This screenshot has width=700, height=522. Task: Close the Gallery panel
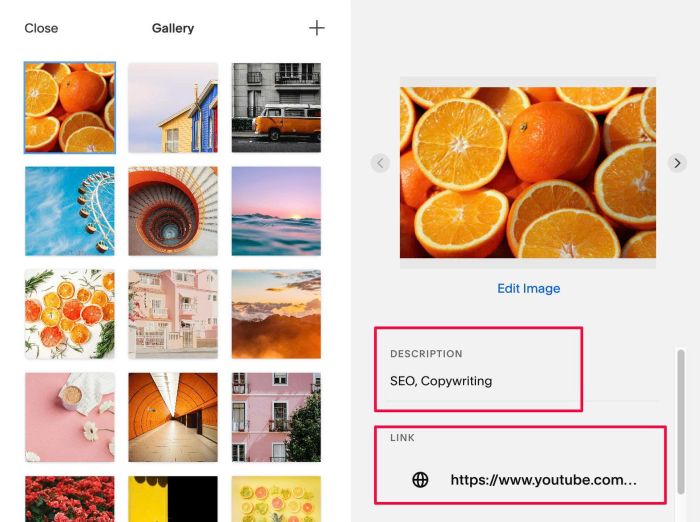click(x=41, y=28)
